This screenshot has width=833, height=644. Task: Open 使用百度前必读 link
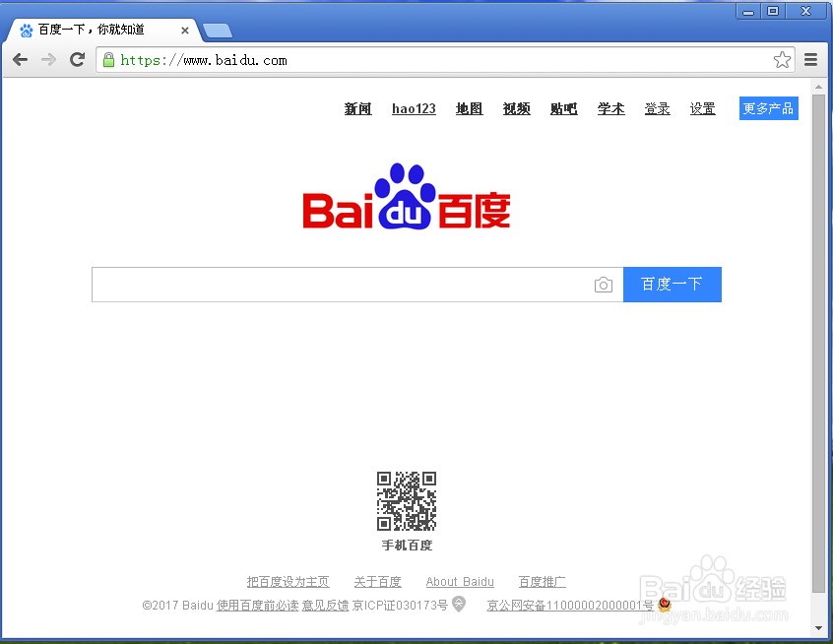[258, 606]
